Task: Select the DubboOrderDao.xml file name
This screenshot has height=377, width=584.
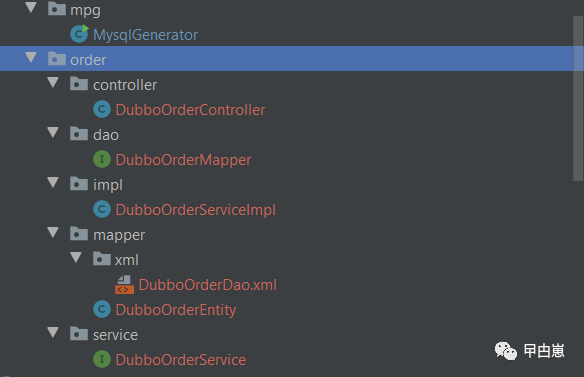Action: tap(207, 285)
